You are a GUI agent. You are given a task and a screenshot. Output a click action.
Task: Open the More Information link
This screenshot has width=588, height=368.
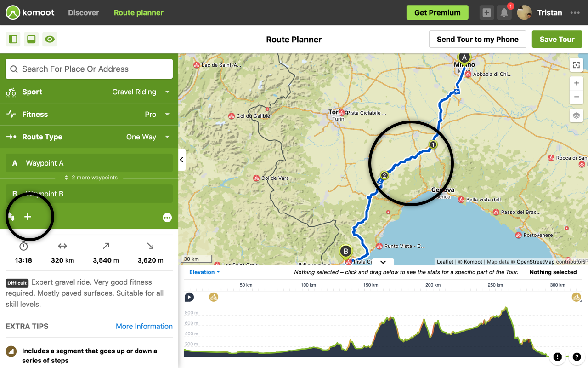pyautogui.click(x=144, y=326)
